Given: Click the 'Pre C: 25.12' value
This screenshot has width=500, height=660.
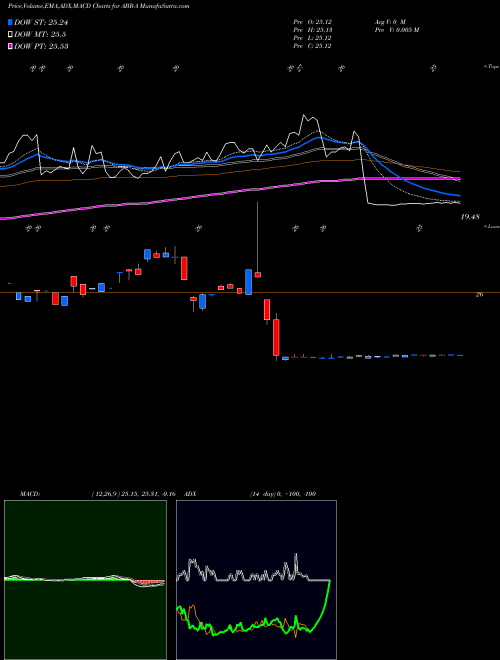Looking at the screenshot, I should [x=313, y=46].
